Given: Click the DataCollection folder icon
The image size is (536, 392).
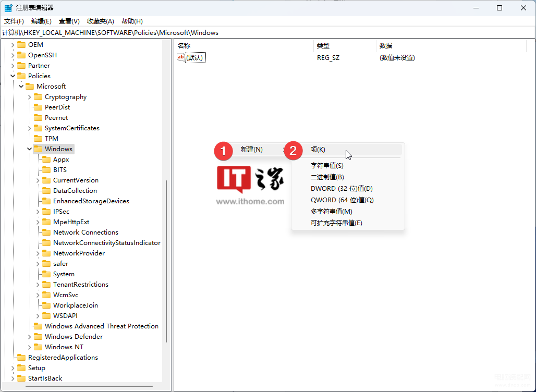Looking at the screenshot, I should coord(46,191).
